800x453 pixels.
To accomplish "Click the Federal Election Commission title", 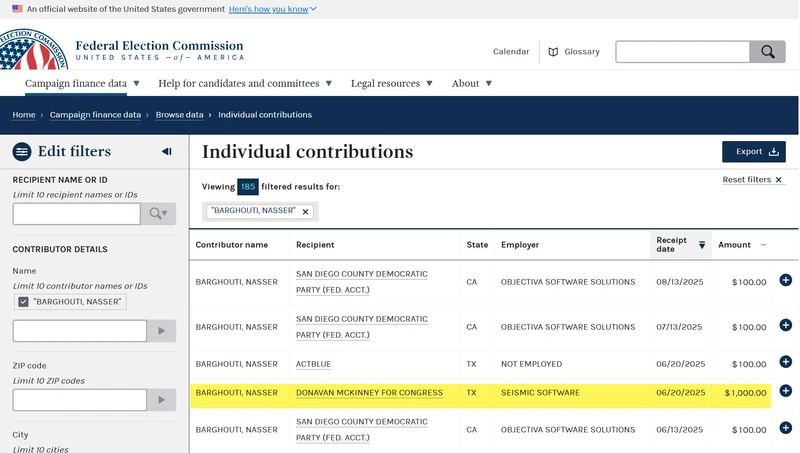I will 159,46.
